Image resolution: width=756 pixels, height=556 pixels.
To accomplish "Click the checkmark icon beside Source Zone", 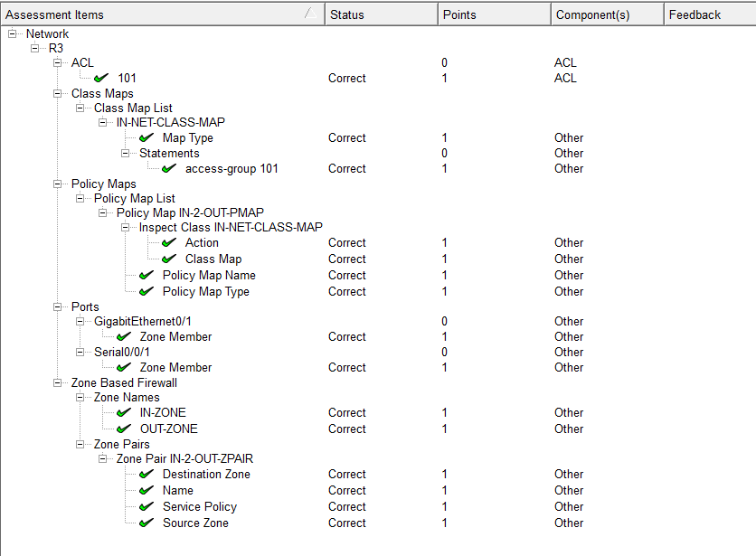I will point(146,523).
